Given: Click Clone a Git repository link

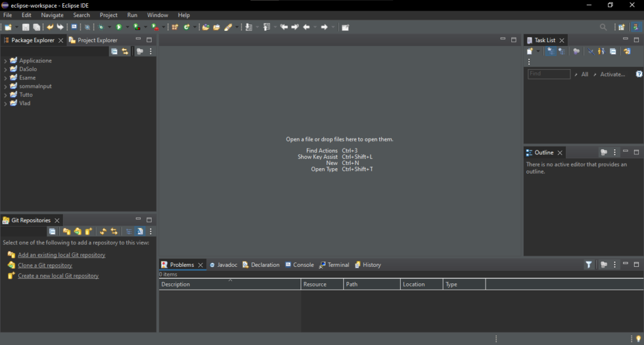Looking at the screenshot, I should pos(45,266).
